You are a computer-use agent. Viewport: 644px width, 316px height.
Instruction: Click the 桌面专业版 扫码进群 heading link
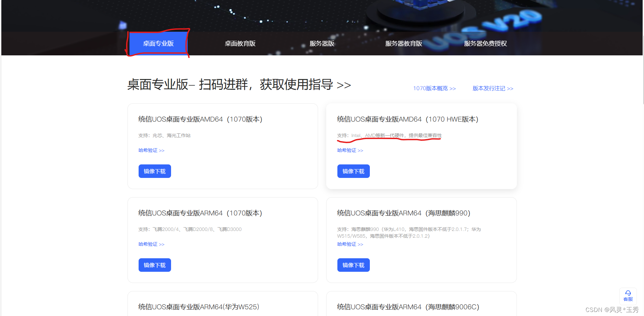[x=239, y=84]
